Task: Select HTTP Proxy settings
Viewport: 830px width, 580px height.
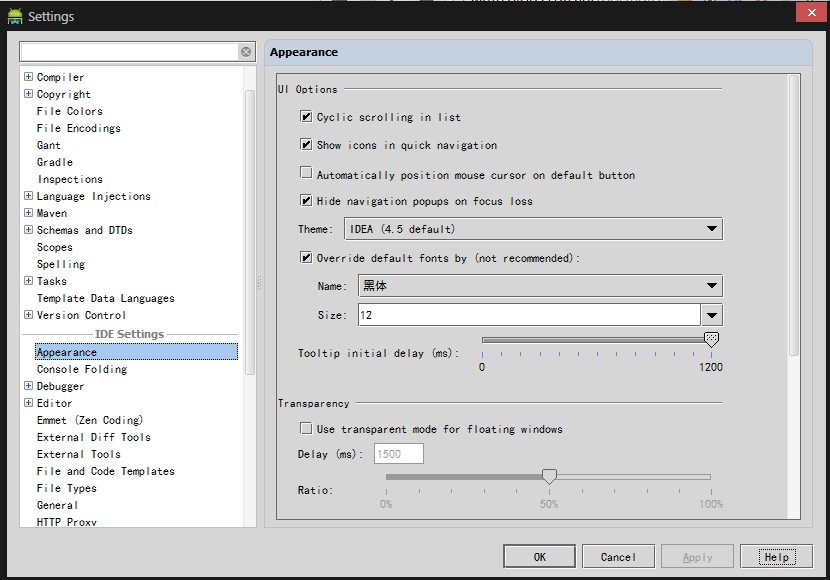Action: point(67,522)
